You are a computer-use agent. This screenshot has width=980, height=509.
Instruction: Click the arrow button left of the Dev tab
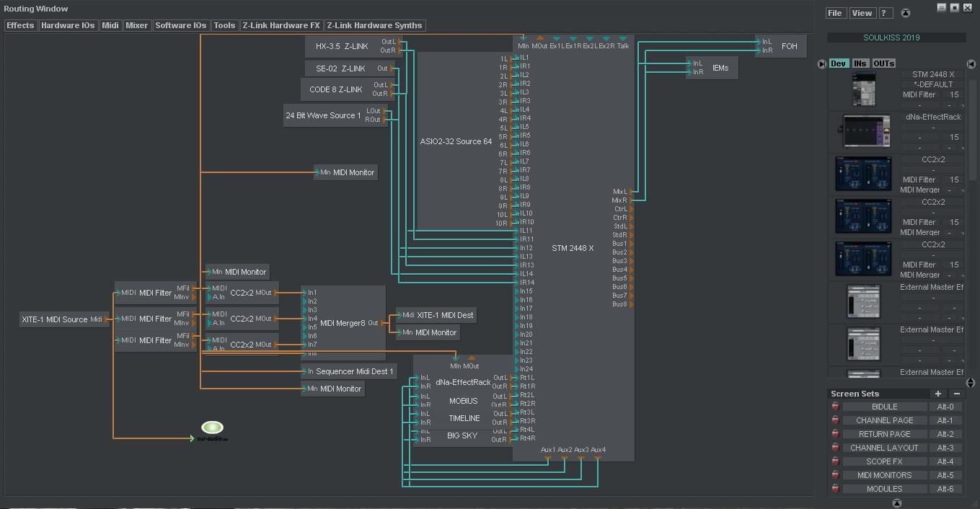[821, 63]
